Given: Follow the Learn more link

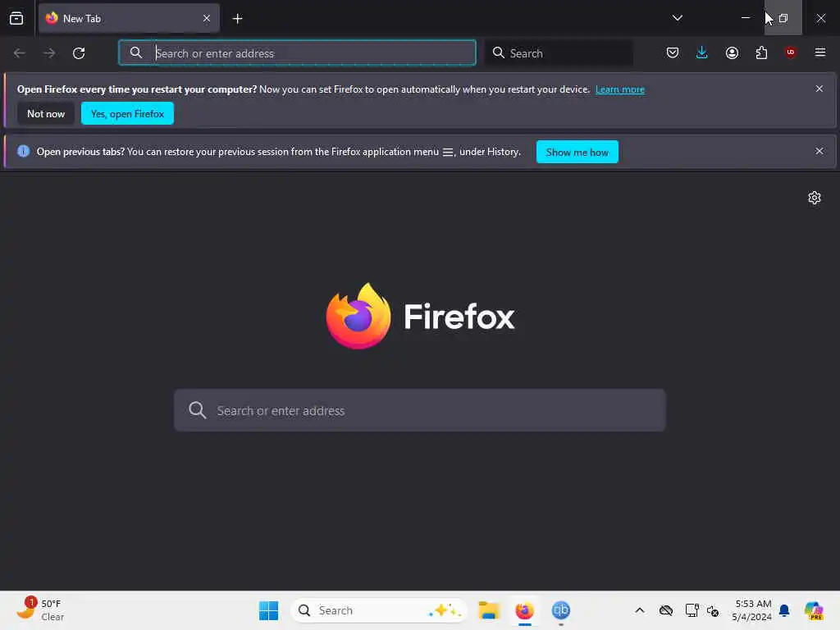Looking at the screenshot, I should tap(620, 89).
